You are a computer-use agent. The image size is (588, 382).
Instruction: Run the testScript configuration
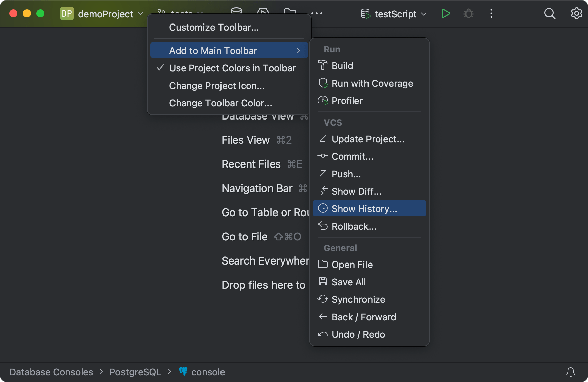[445, 14]
